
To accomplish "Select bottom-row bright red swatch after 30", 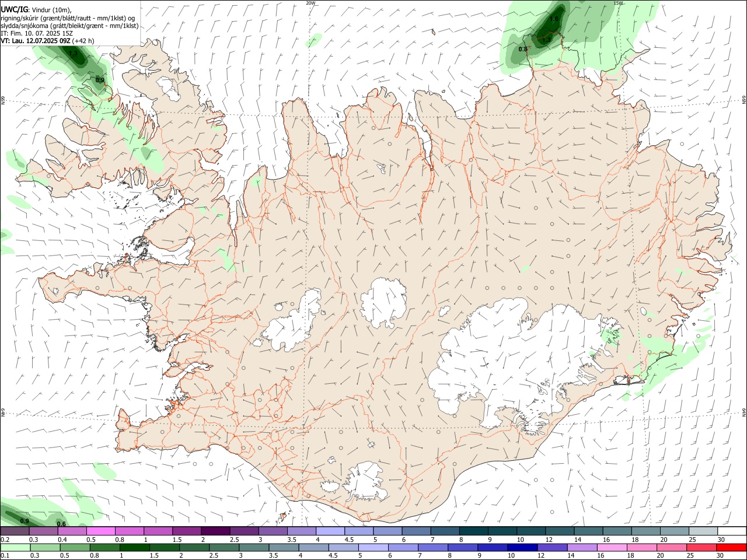I will (x=732, y=547).
